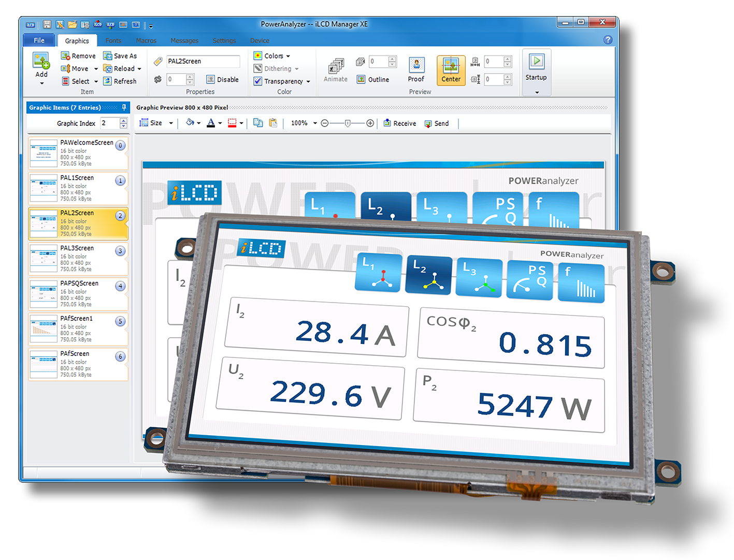Click the Move item icon
This screenshot has width=734, height=560.
(x=65, y=68)
